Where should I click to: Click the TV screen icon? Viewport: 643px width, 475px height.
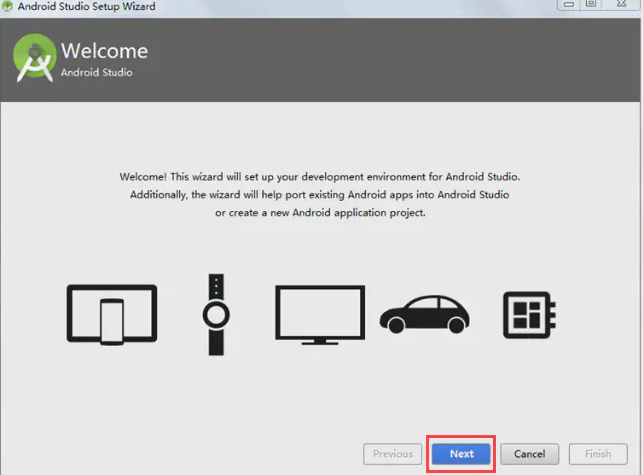point(320,315)
